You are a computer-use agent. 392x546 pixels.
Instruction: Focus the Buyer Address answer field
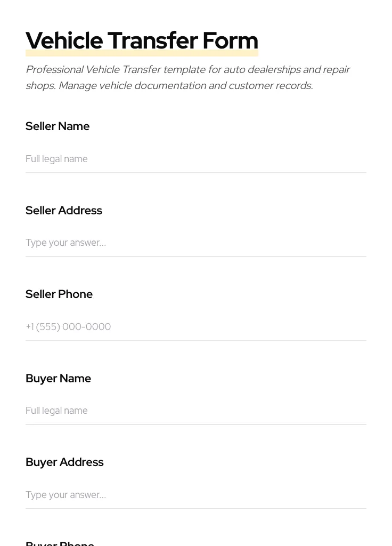click(195, 495)
